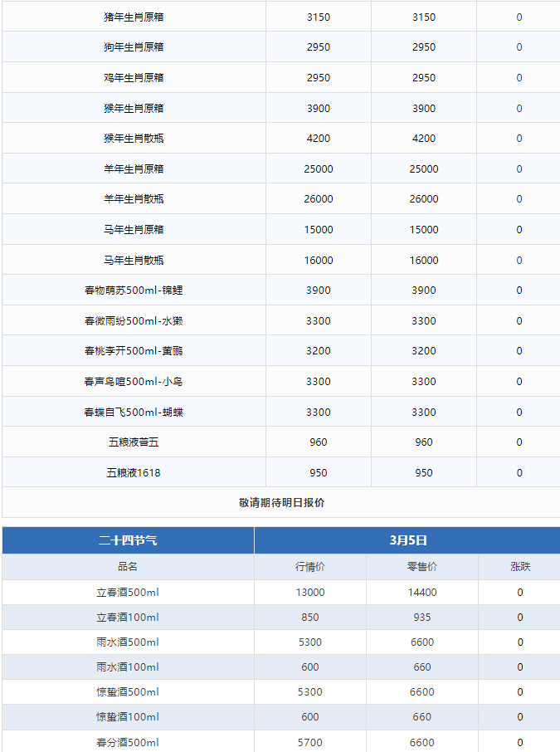Select the 春蝶自飞500ml-蝴蝶 item
560x752 pixels.
(x=134, y=412)
